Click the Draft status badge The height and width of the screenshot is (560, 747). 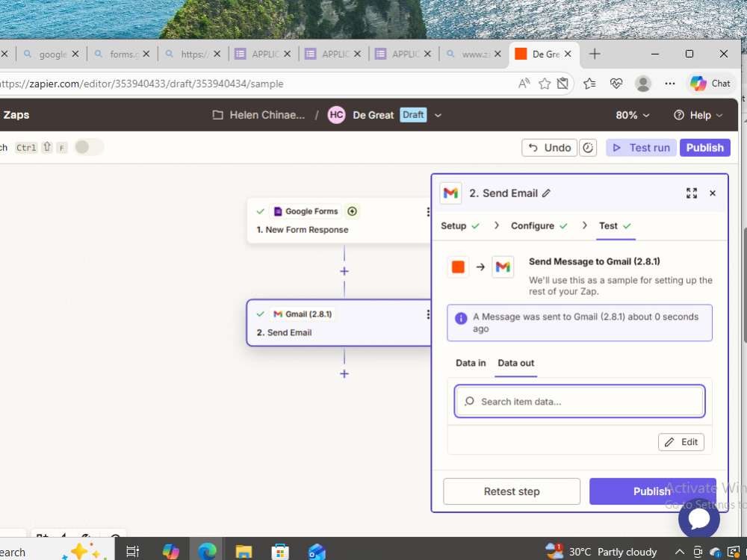[413, 115]
